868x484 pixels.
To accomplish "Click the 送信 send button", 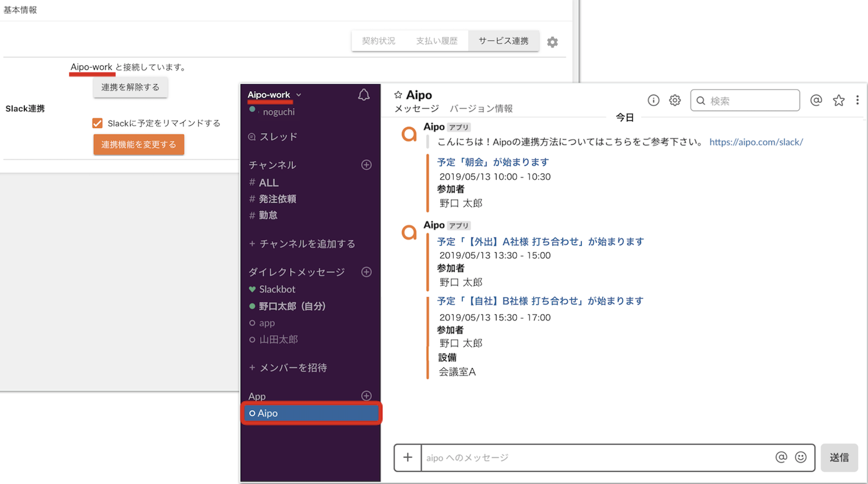I will tap(839, 457).
